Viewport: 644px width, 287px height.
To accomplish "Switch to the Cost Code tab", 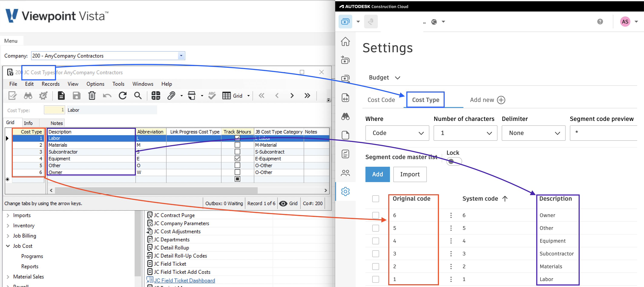I will pyautogui.click(x=381, y=100).
